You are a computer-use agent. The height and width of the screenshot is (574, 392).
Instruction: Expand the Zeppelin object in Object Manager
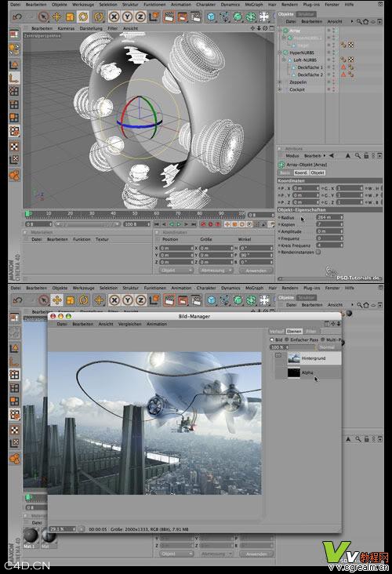(x=281, y=82)
